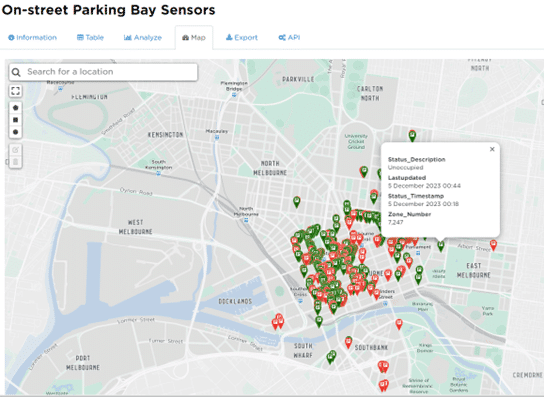This screenshot has width=544, height=397.
Task: Open the Export tab
Action: pos(242,37)
